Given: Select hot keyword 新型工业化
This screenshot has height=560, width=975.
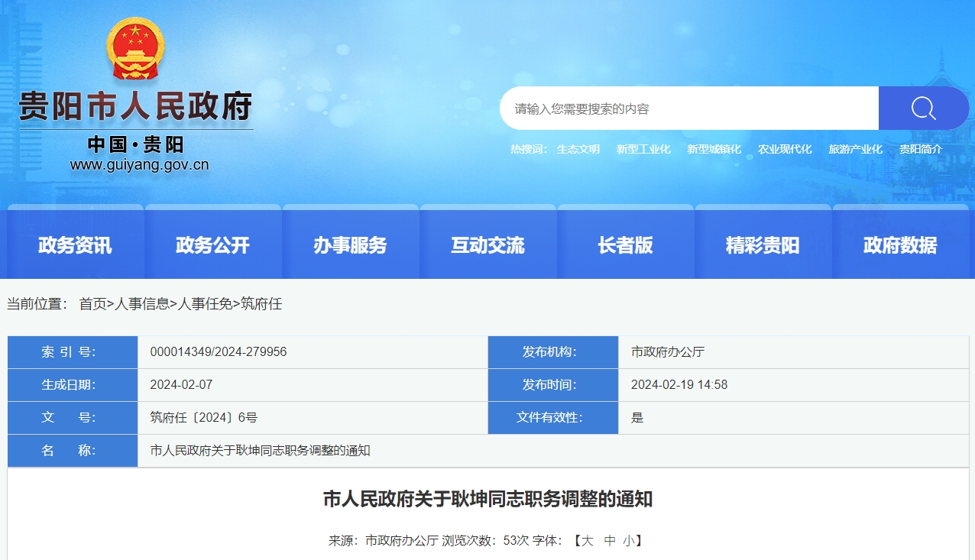Looking at the screenshot, I should click(x=643, y=149).
